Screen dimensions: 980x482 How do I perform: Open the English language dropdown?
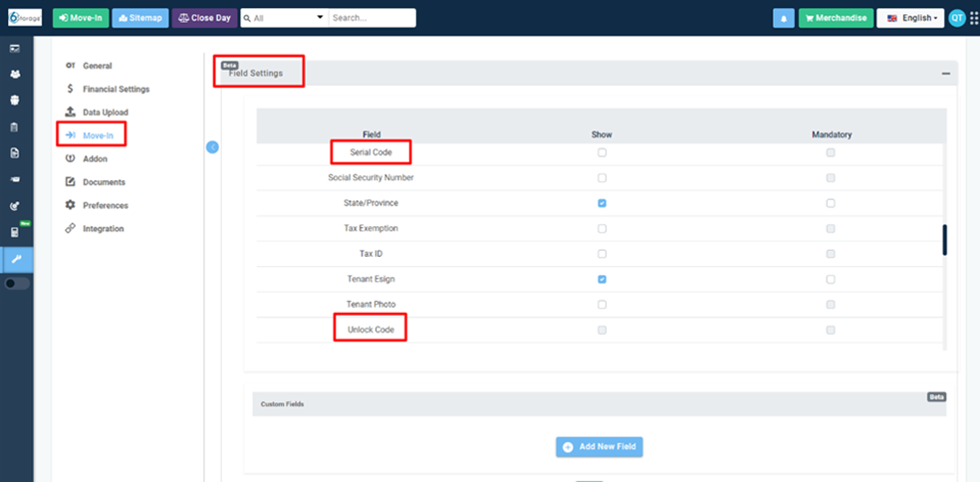910,18
